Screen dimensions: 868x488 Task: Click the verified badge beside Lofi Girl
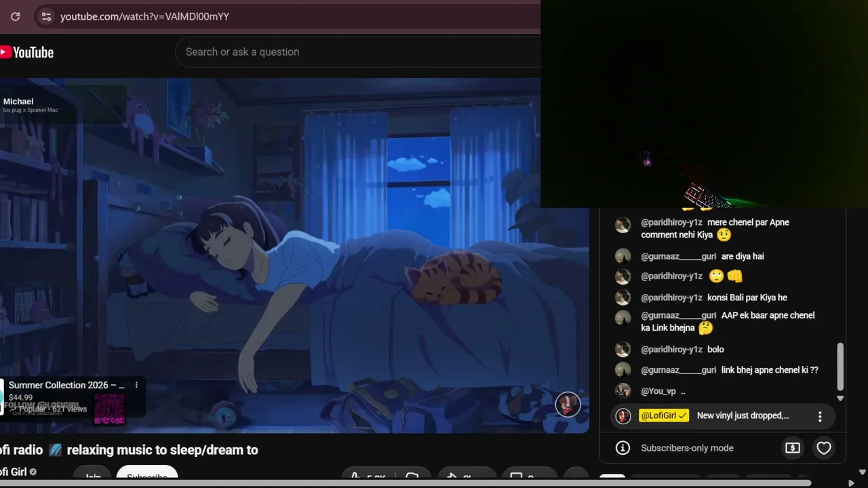tap(33, 472)
